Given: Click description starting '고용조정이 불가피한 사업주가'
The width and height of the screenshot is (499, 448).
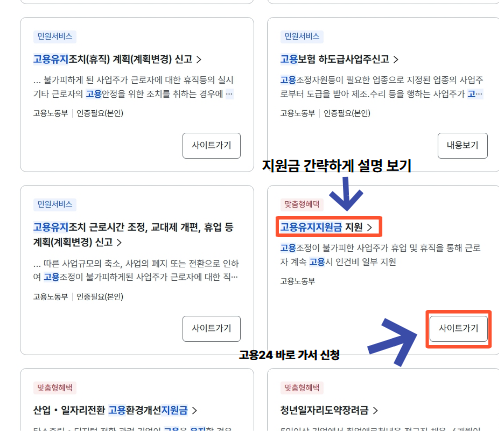Looking at the screenshot, I should 380,255.
